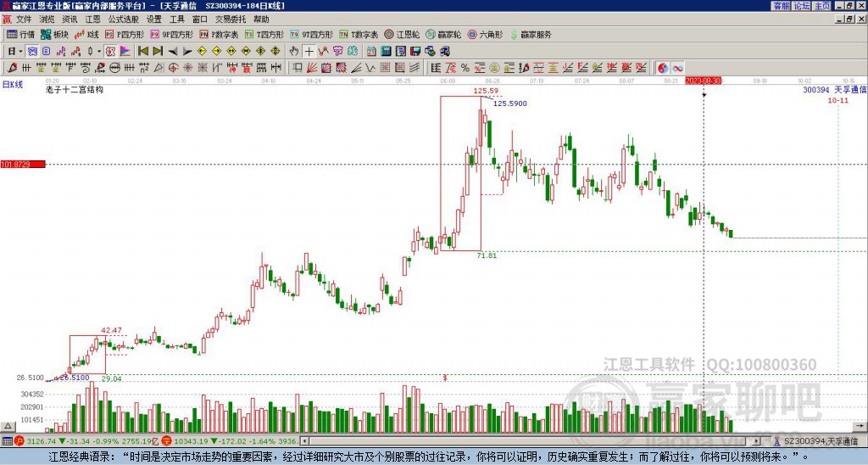Click the red 2023-08-30 date marker

point(704,81)
